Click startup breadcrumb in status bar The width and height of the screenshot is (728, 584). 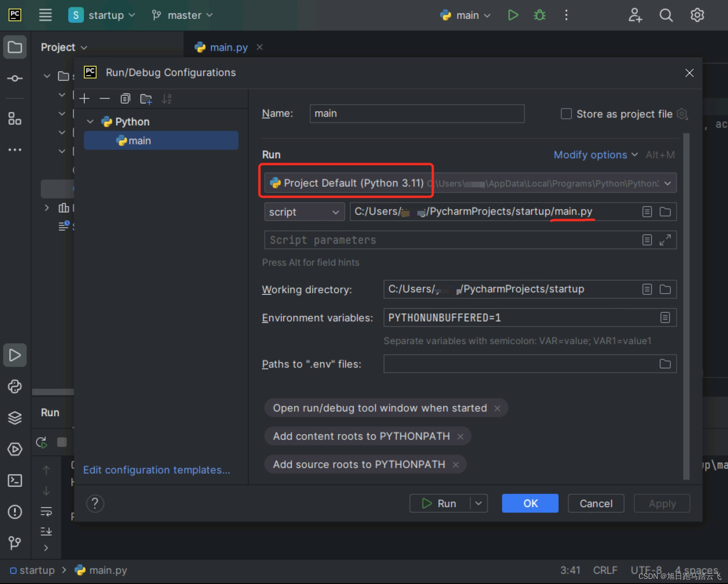point(32,570)
